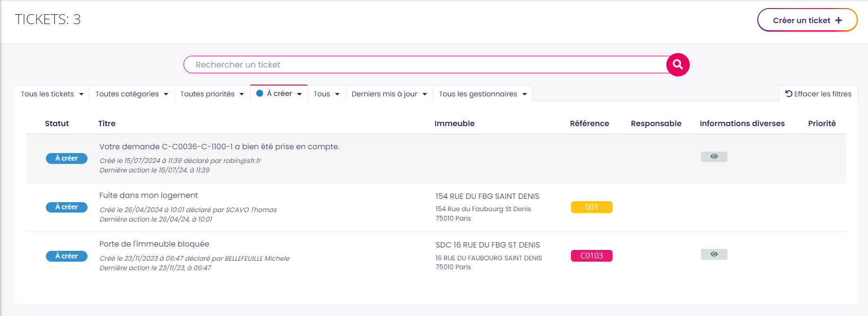
Task: Select the Immeuble column header
Action: point(455,124)
